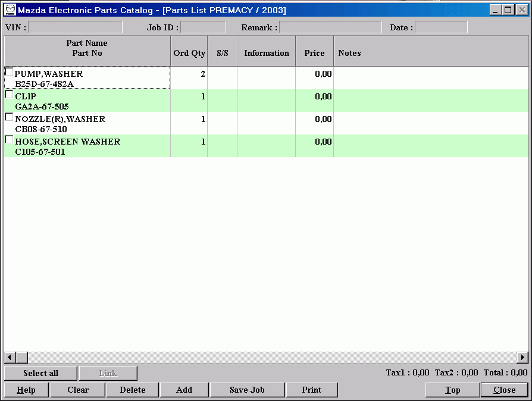
Task: Click the left scroll arrow
Action: click(10, 357)
